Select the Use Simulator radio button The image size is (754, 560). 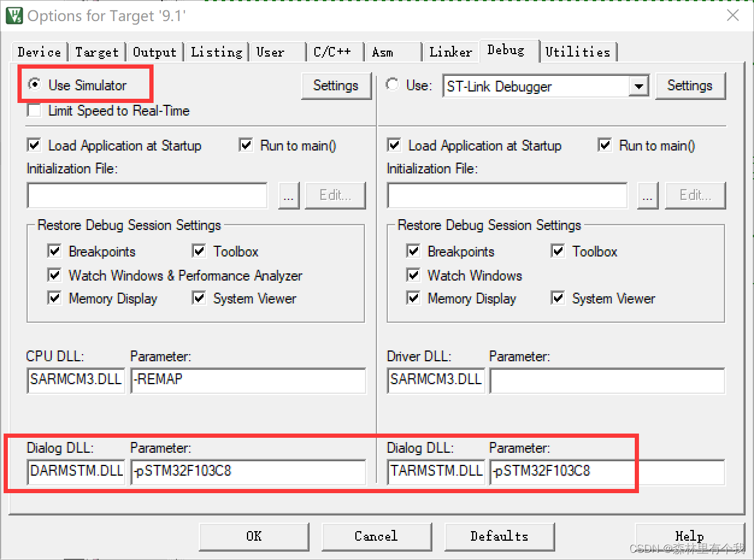(x=35, y=85)
